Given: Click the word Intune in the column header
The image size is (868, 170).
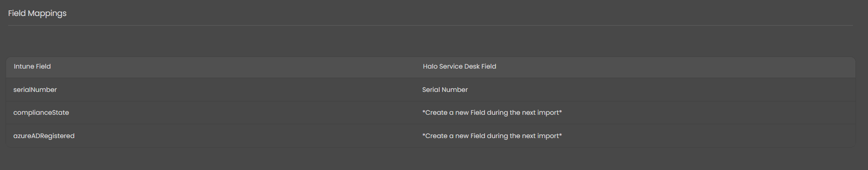Looking at the screenshot, I should coord(24,66).
